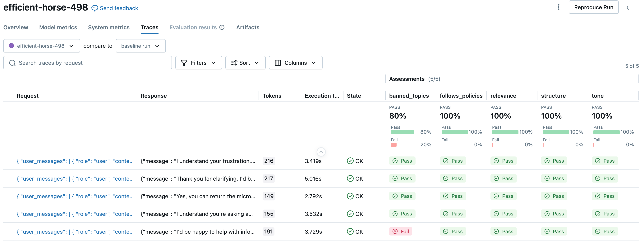Switch to the Model metrics tab

click(x=58, y=27)
